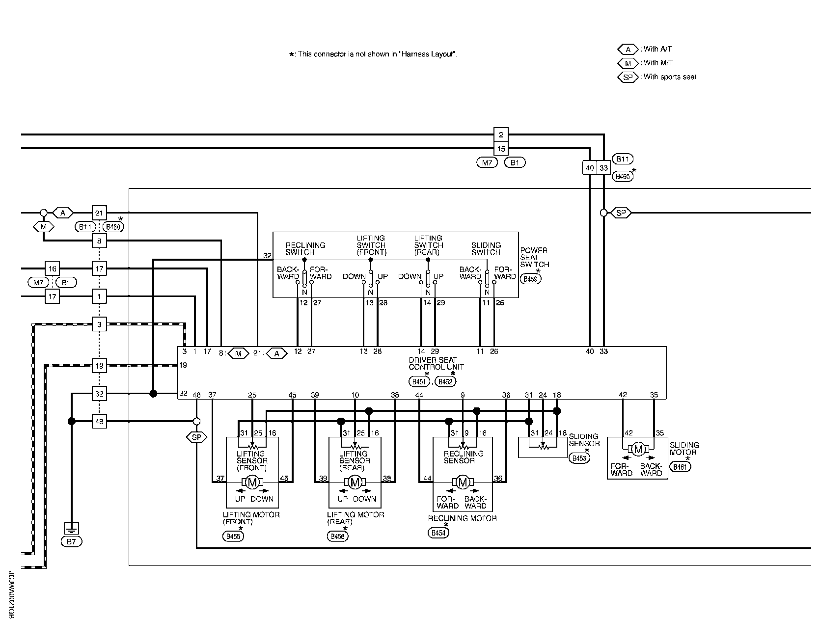The image size is (820, 644).
Task: Click the sliding sensor potentiometer symbol
Action: tap(543, 447)
